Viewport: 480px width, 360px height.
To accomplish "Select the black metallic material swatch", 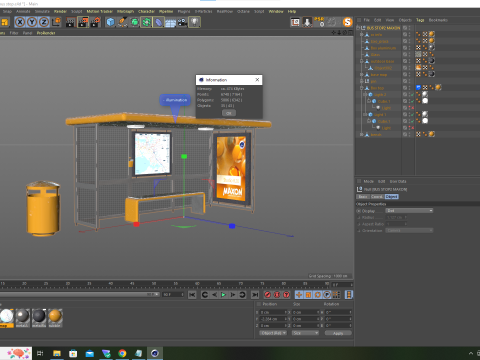I will click(39, 315).
